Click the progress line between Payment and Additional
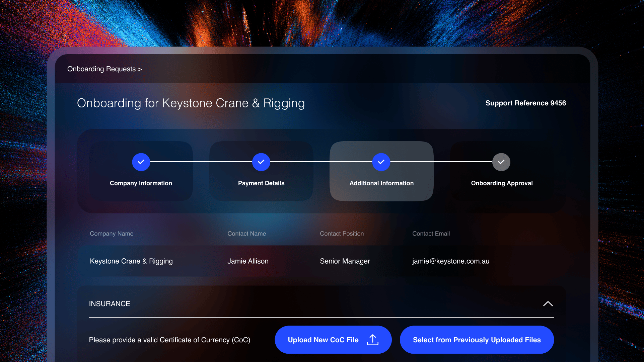Viewport: 644px width, 362px height. coord(321,162)
